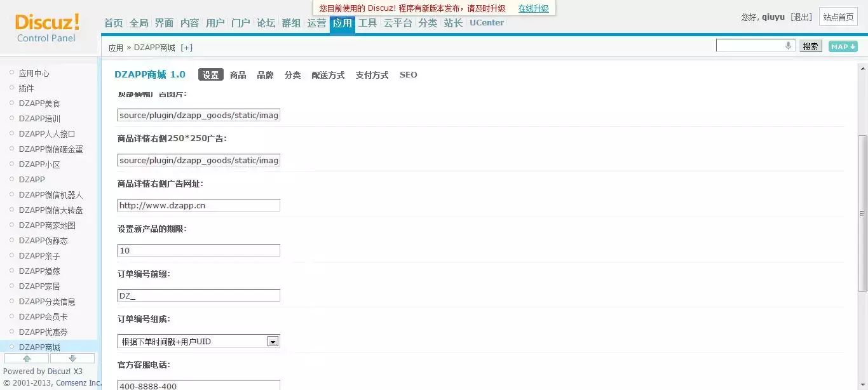Click the sidebar scroll-up arrow button
The width and height of the screenshot is (868, 390).
click(27, 358)
